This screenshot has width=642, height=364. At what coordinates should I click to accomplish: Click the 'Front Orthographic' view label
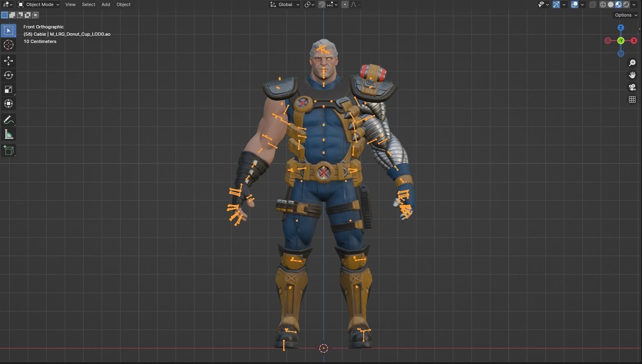pos(43,27)
